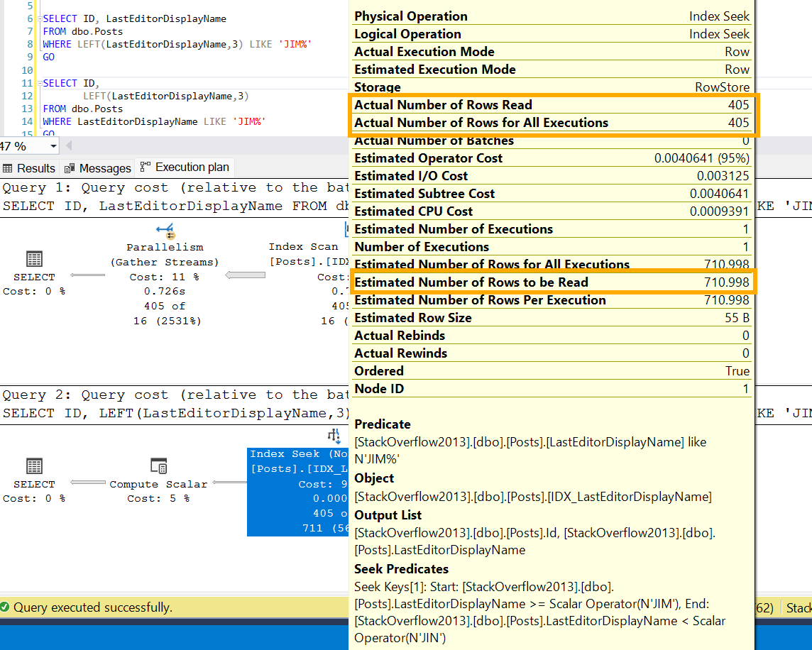
Task: Click the 'Storage' RowStore row
Action: pyautogui.click(x=552, y=87)
